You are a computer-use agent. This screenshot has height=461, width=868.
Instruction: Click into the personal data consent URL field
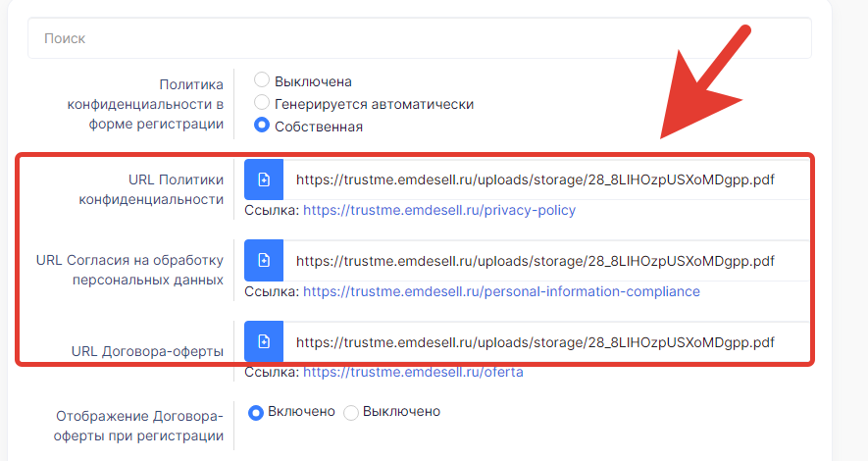tap(546, 260)
